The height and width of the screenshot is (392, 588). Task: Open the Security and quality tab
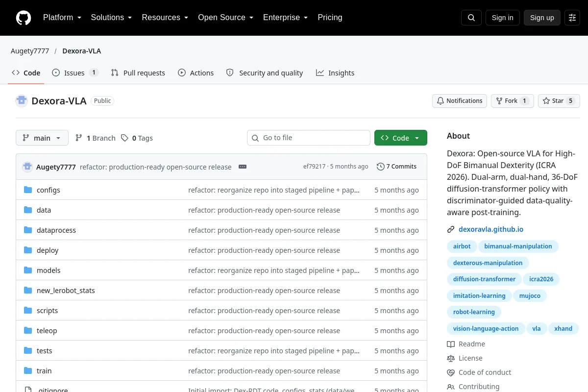click(264, 73)
